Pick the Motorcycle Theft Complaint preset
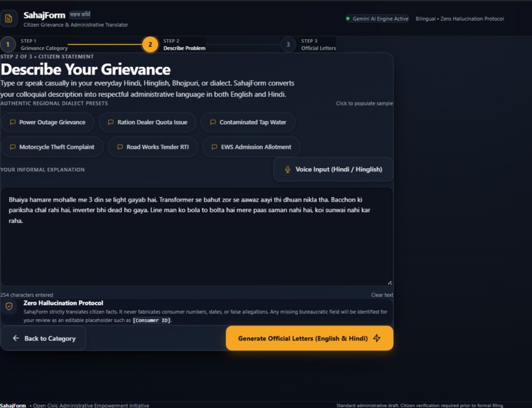This screenshot has height=408, width=532. click(52, 147)
